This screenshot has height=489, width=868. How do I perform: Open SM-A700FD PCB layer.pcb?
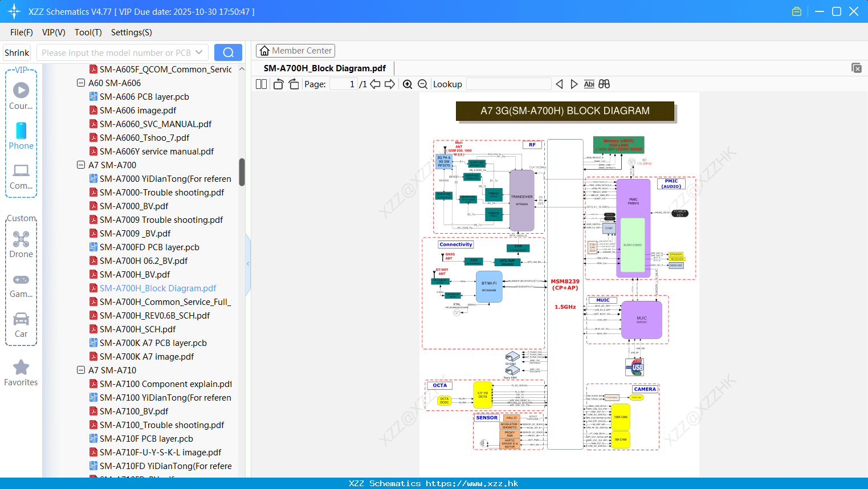coord(149,247)
